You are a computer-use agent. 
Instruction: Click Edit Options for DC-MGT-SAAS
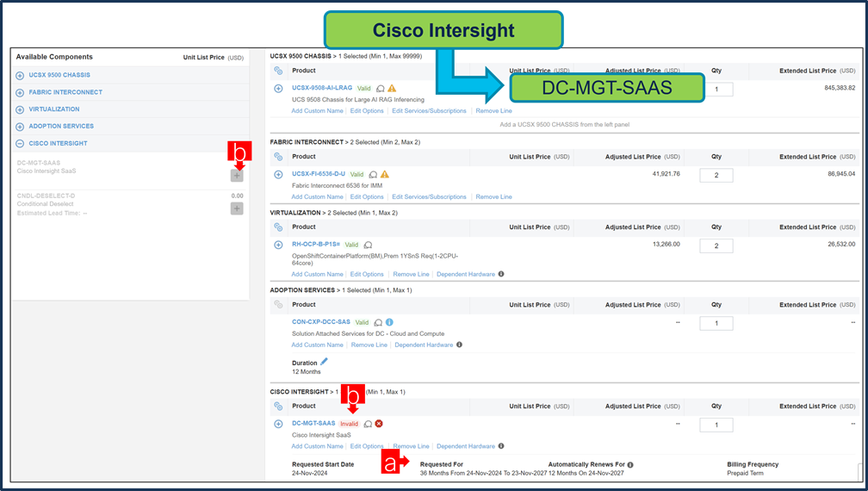click(367, 446)
